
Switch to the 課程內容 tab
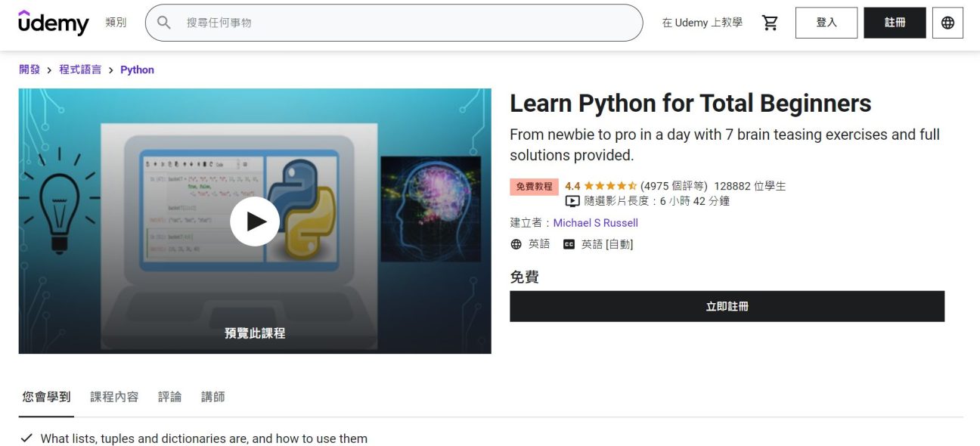coord(114,396)
